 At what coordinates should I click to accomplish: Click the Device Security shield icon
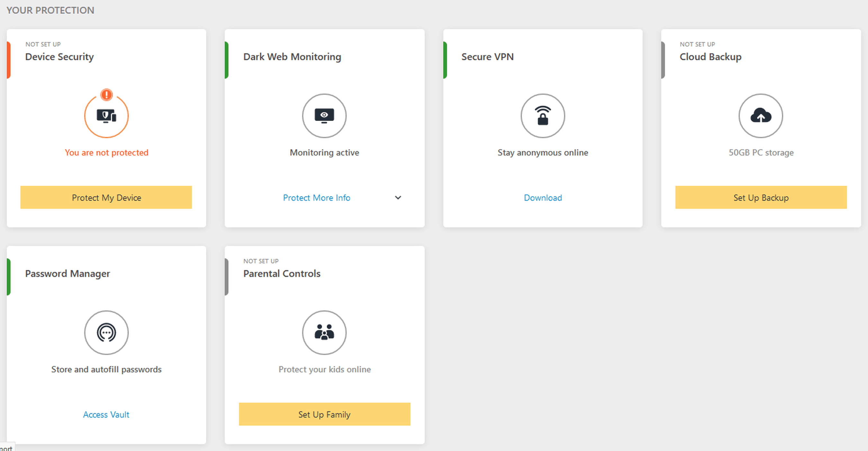click(x=106, y=116)
